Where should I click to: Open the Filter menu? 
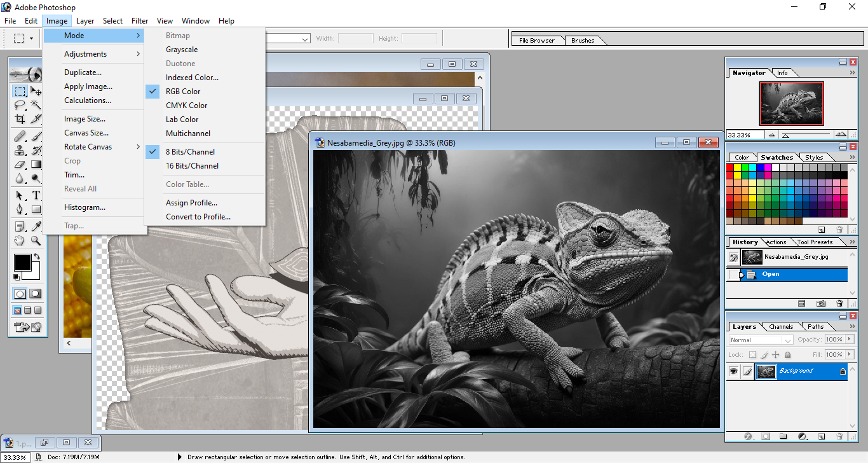coord(140,21)
